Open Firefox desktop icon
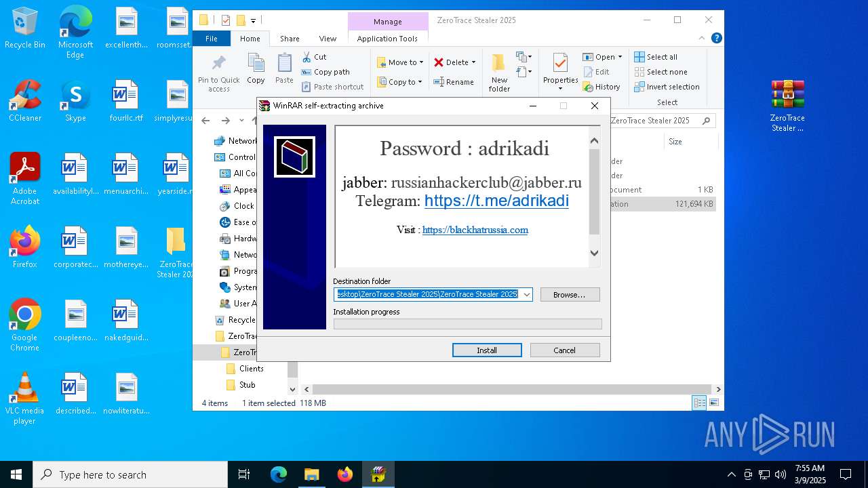Screen dimensions: 868x488 (x=25, y=247)
